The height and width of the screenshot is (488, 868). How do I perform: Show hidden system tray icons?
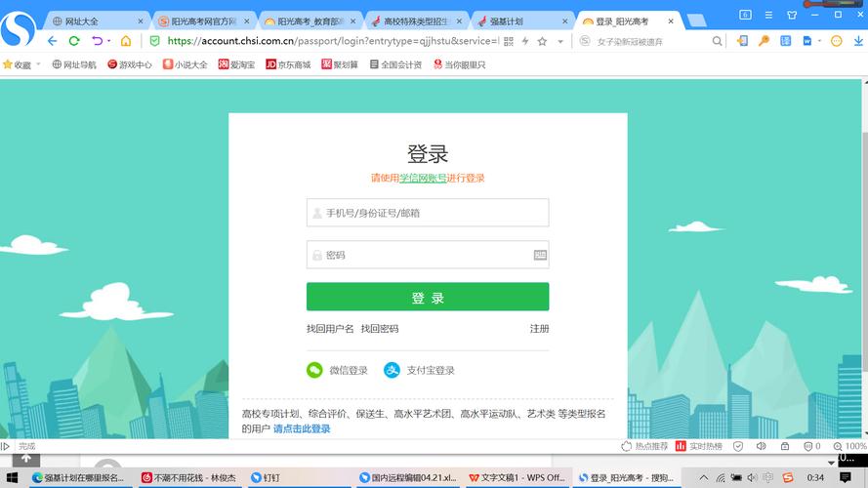pos(701,478)
